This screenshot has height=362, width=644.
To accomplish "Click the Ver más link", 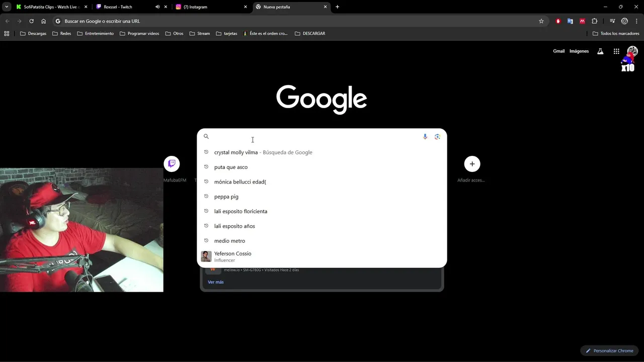I will click(x=216, y=282).
